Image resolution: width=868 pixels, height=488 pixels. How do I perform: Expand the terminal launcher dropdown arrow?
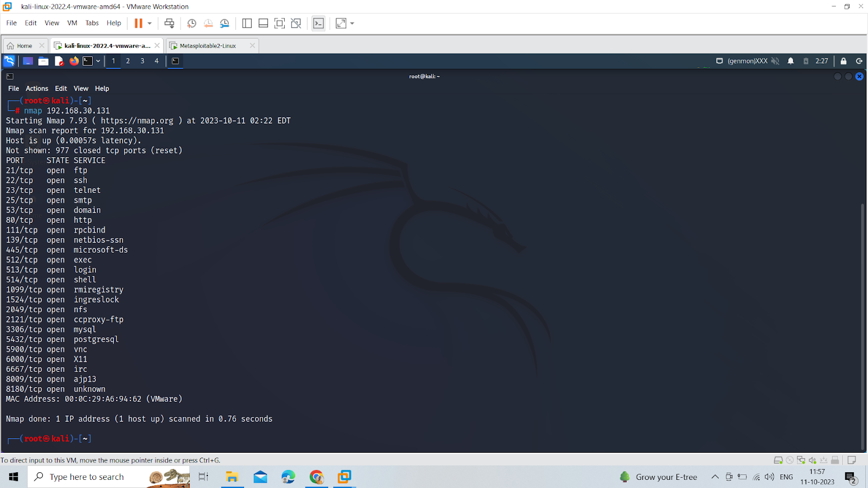pyautogui.click(x=98, y=61)
